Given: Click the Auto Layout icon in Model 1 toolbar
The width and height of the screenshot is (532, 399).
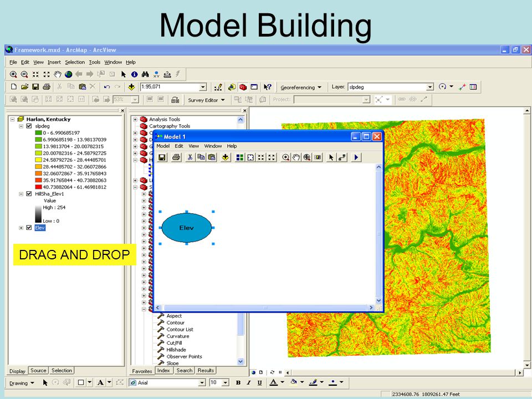Looking at the screenshot, I should pyautogui.click(x=239, y=157).
